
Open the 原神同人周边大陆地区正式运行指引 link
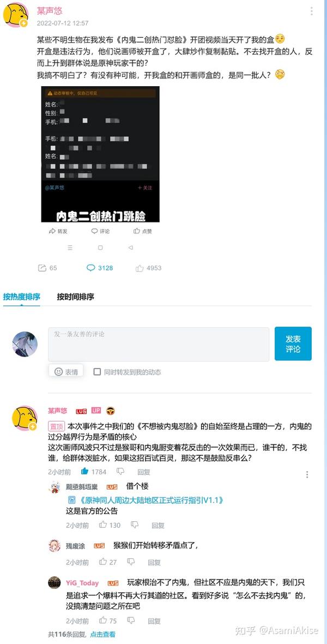[x=146, y=500]
